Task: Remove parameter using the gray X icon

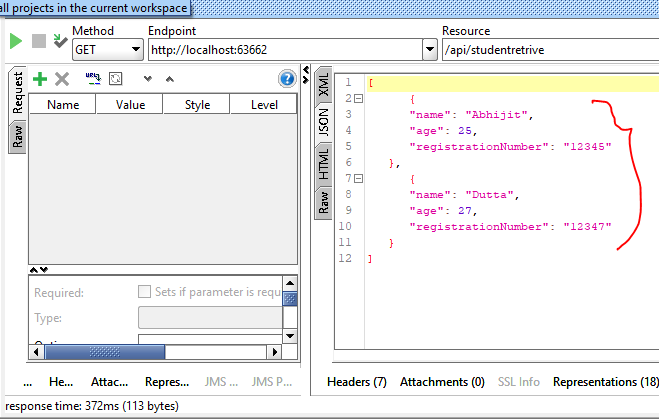Action: (62, 78)
